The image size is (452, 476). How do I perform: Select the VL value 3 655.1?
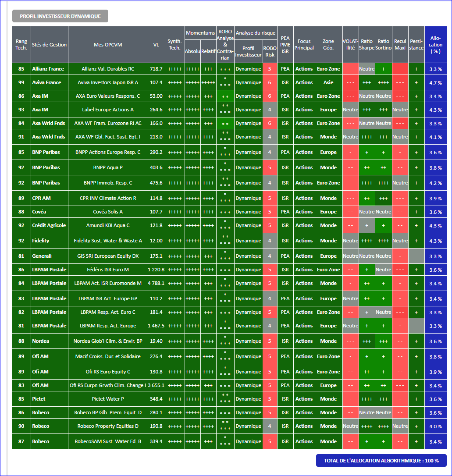156,385
